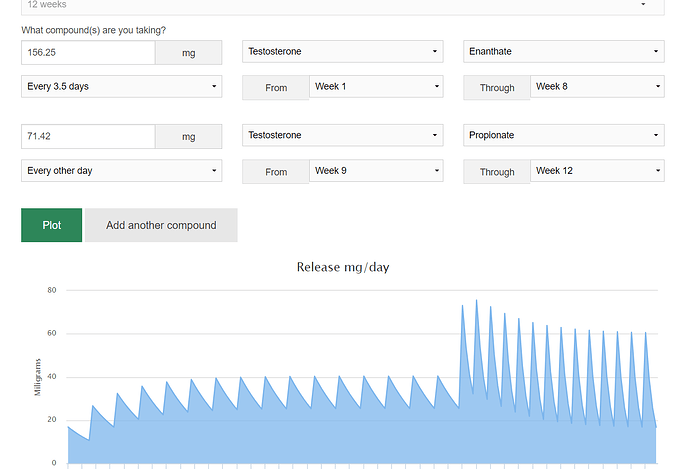
Task: Open the Week 12 end dropdown
Action: 597,170
